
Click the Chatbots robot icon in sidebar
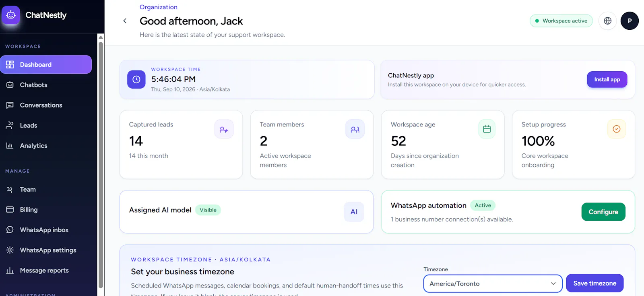(10, 85)
